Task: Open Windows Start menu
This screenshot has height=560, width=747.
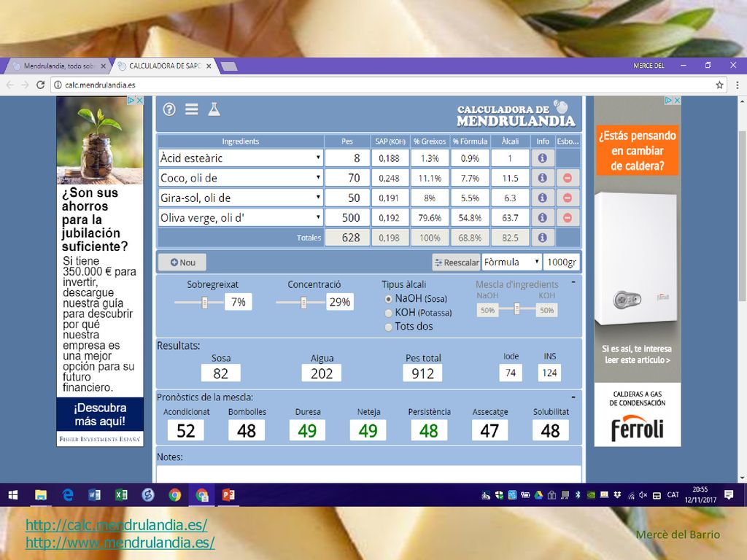Action: pos(13,495)
